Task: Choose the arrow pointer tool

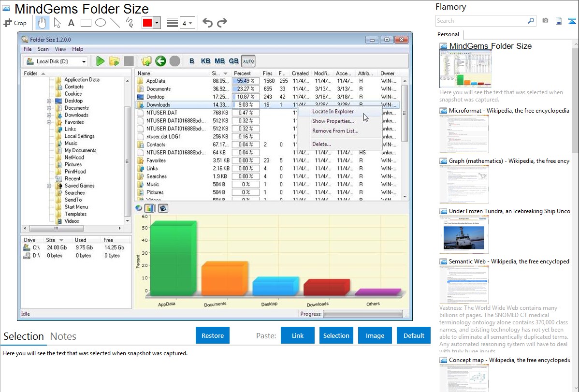Action: coord(57,23)
